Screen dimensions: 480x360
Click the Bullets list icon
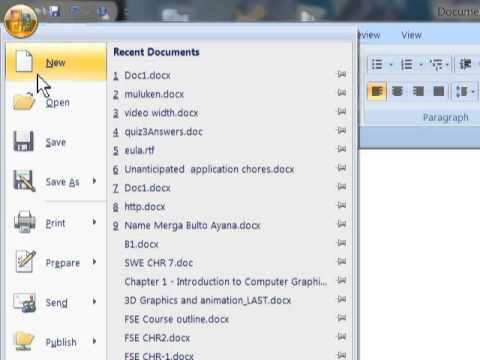pyautogui.click(x=377, y=64)
